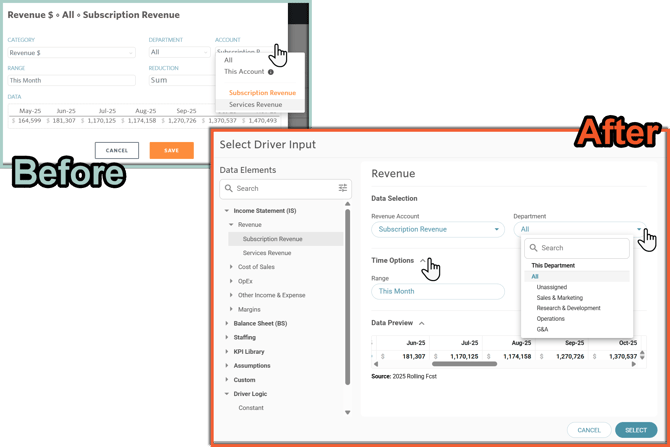Expand the Balance Sheet (BS) node
670x447 pixels.
tap(227, 324)
